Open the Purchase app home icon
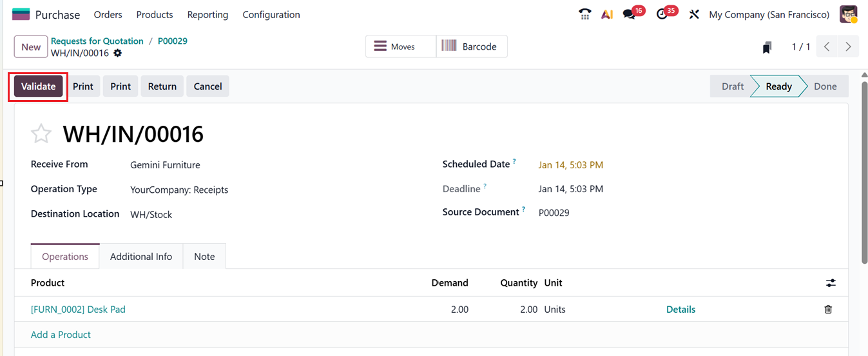The image size is (868, 356). click(21, 14)
